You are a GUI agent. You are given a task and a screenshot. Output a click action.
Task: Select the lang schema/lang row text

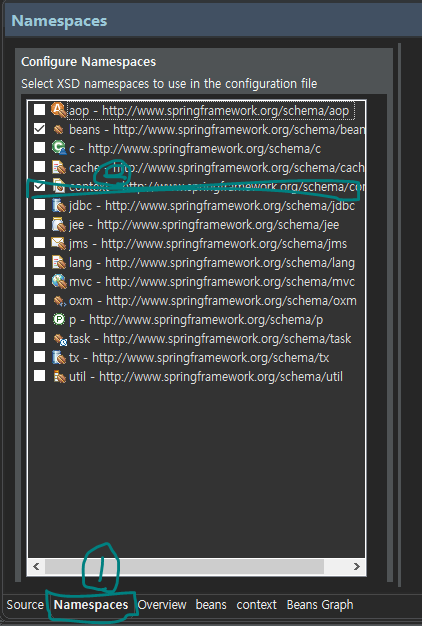tap(212, 263)
